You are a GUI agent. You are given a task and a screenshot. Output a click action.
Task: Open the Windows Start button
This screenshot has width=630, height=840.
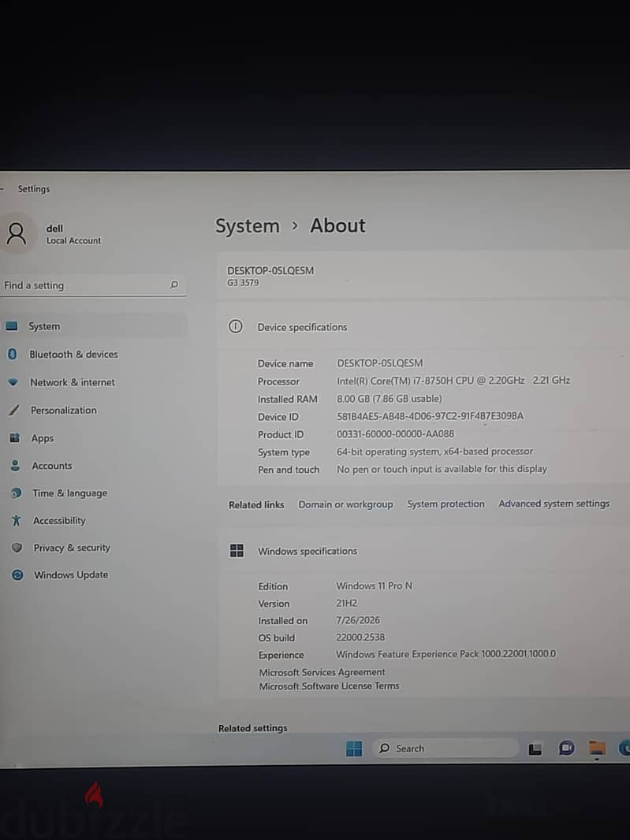[354, 749]
